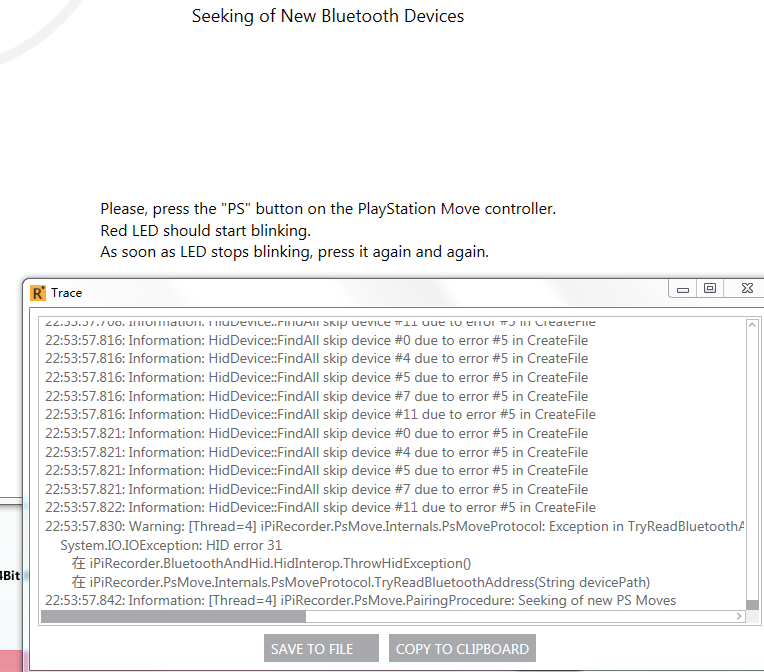Select the 22:53:57.816 skip device #4 line
This screenshot has height=672, width=764.
316,358
